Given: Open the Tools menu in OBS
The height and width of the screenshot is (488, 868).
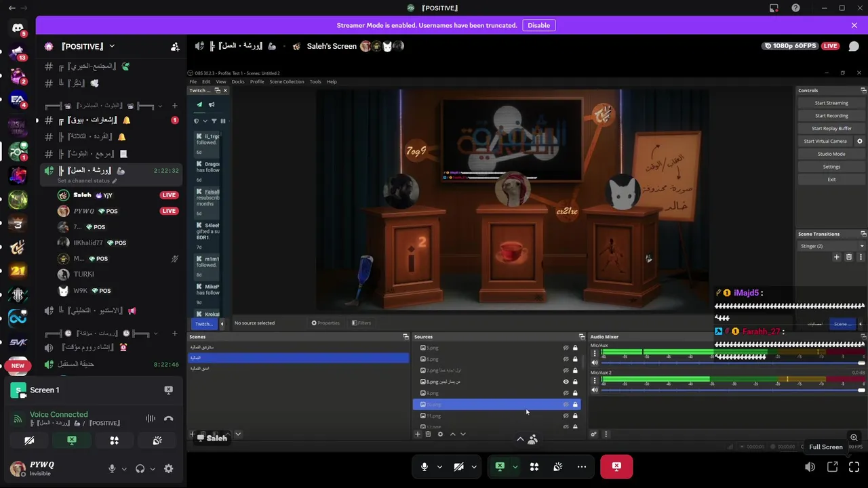Looking at the screenshot, I should (315, 81).
